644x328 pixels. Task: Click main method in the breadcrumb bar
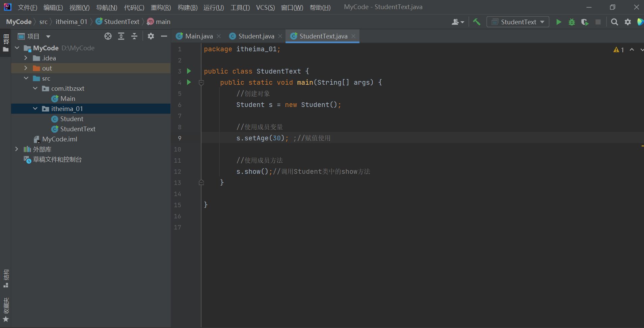pos(159,22)
